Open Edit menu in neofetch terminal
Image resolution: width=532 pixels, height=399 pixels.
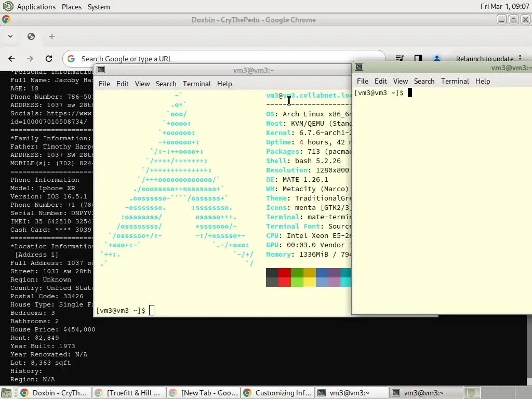tap(123, 84)
